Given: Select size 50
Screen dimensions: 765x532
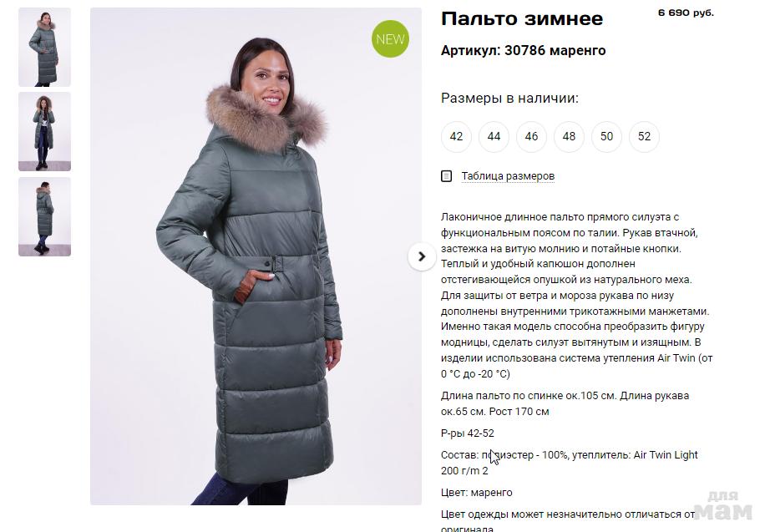Looking at the screenshot, I should pyautogui.click(x=606, y=137).
